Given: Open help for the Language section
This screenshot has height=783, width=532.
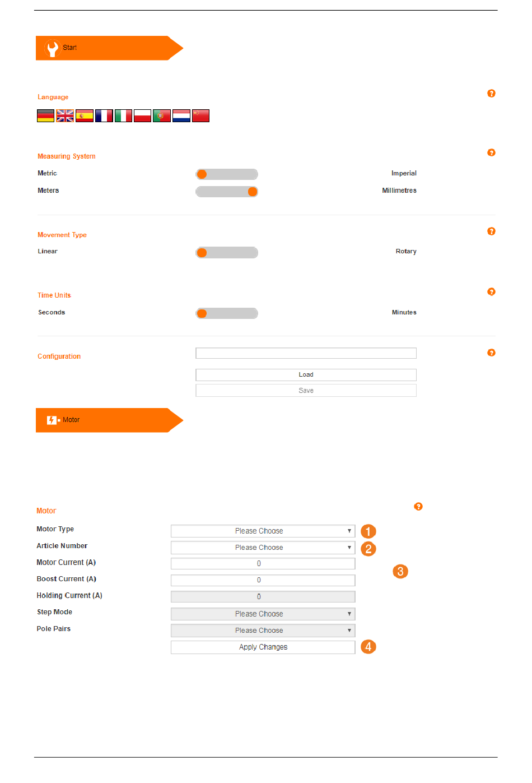Looking at the screenshot, I should 491,94.
